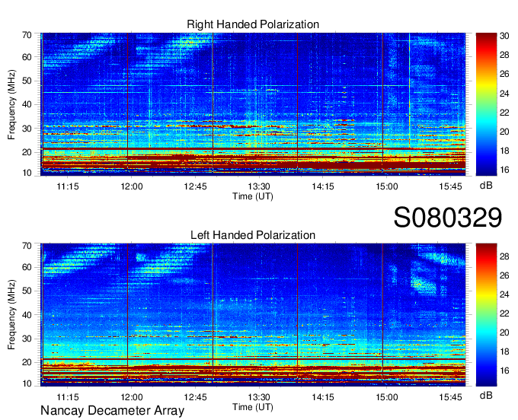Click 13:30 time tick of Right Handed plot
The width and height of the screenshot is (518, 420).
(259, 186)
